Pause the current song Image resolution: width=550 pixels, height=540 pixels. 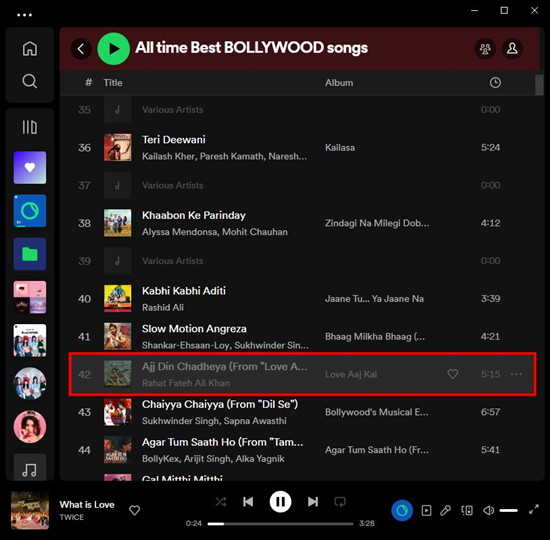tap(280, 502)
